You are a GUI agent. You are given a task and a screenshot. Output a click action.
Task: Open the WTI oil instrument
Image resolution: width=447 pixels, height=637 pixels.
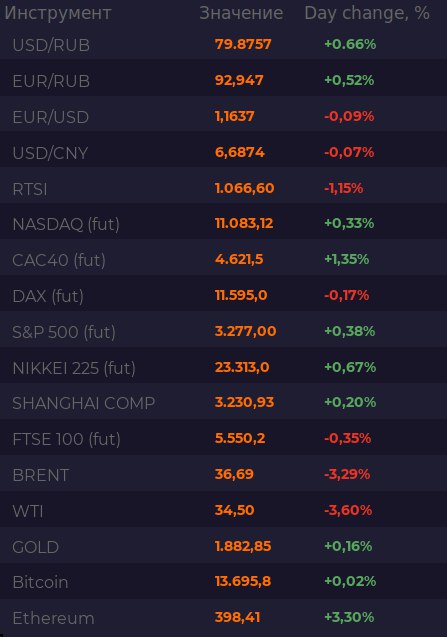(28, 511)
